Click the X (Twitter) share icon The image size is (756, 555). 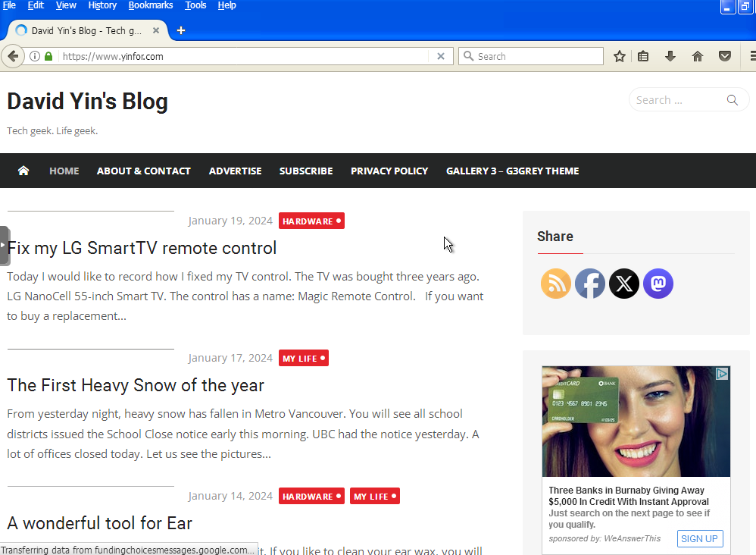(623, 284)
